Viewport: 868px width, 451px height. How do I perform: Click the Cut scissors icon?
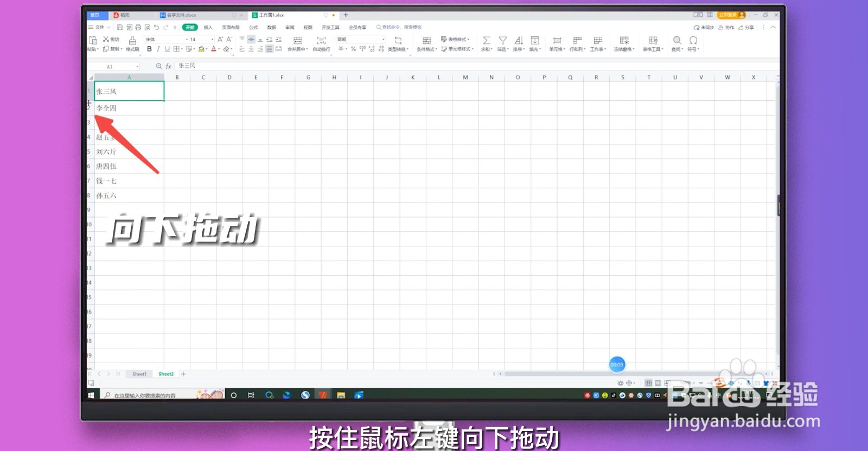tap(106, 40)
